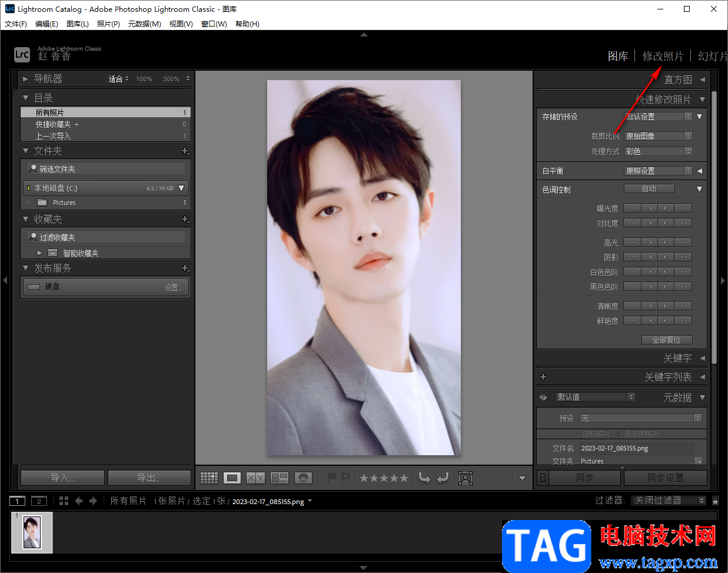Viewport: 728px width, 573px height.
Task: Click 筛选文件夹 search field
Action: tap(107, 169)
